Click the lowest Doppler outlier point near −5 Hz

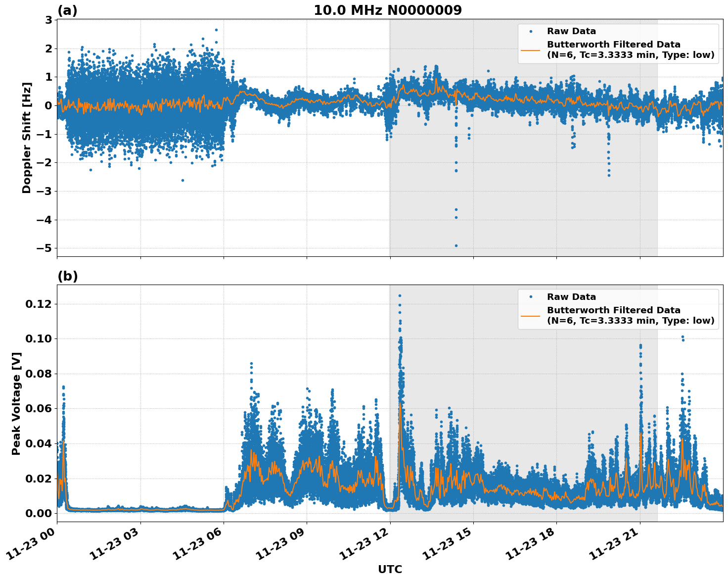pos(456,245)
